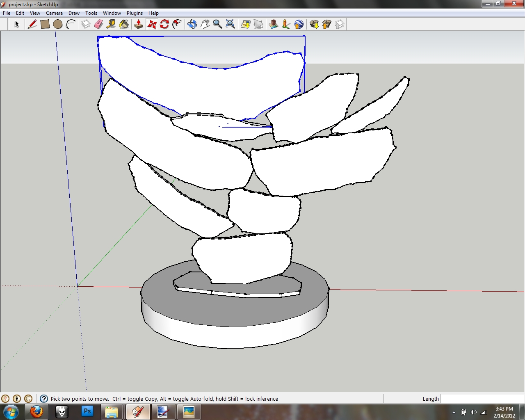The width and height of the screenshot is (525, 420).
Task: Choose the Line pencil tool
Action: click(32, 24)
